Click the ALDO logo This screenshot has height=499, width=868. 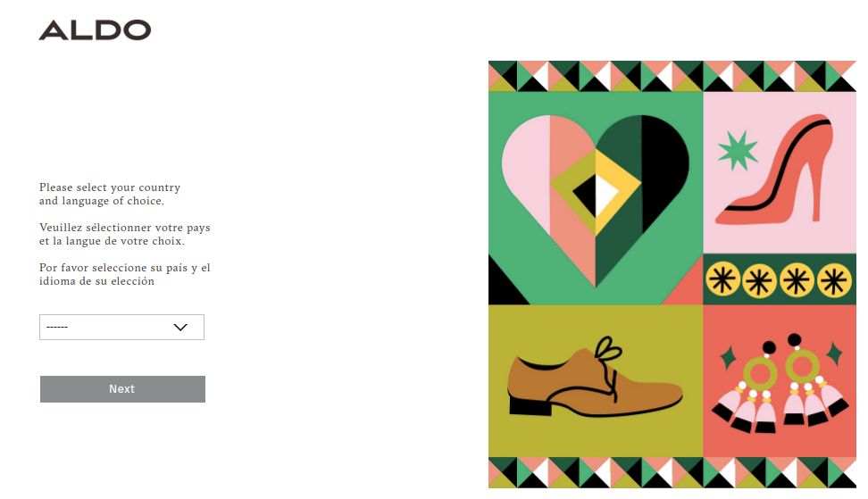pyautogui.click(x=95, y=29)
